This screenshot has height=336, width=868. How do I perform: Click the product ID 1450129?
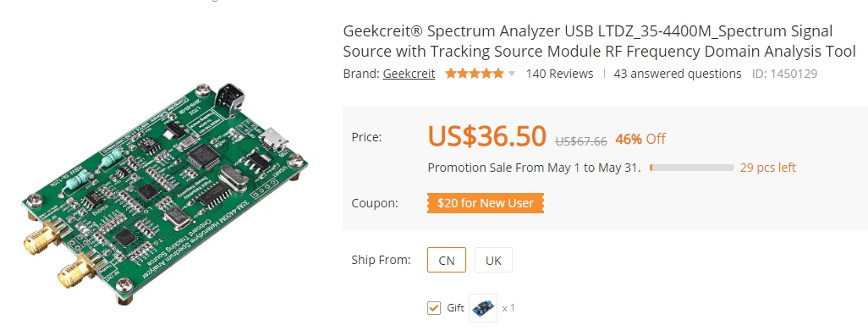point(784,74)
